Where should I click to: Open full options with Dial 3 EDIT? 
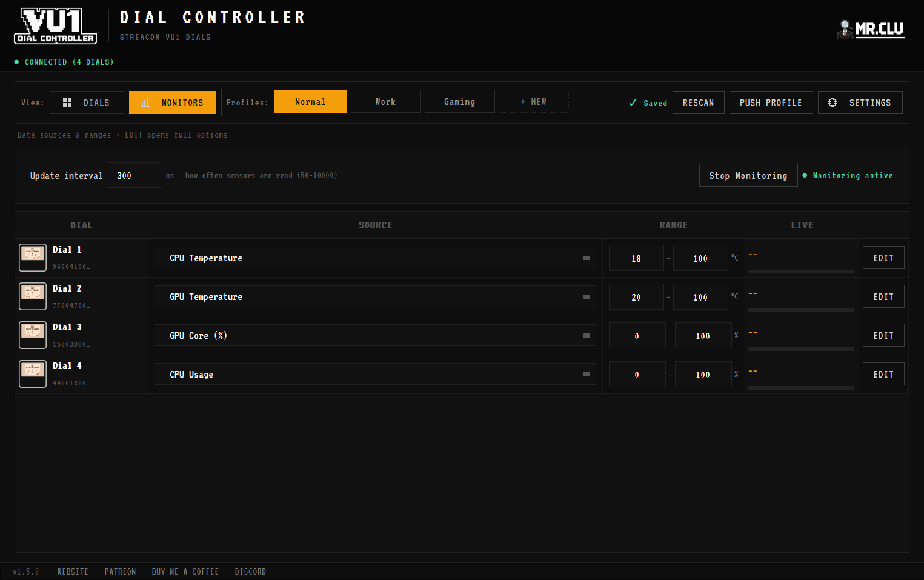(883, 335)
